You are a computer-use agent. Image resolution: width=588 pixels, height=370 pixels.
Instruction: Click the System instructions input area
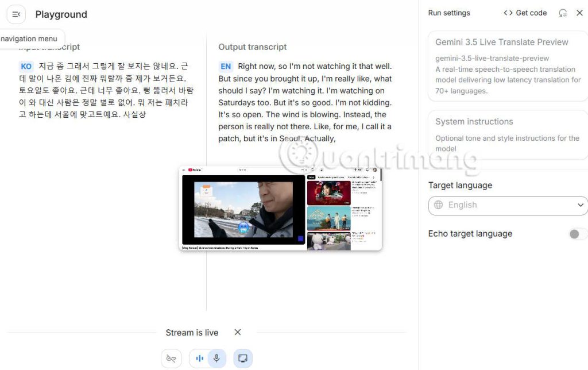(508, 135)
